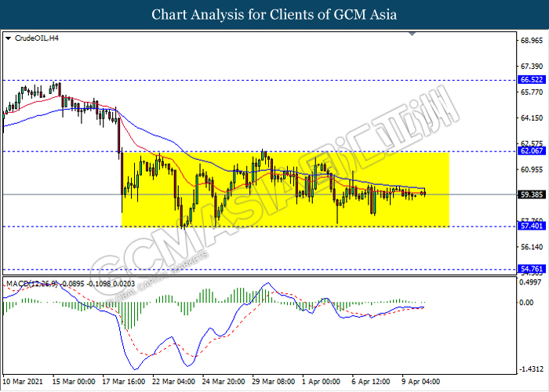Image resolution: width=549 pixels, height=392 pixels.
Task: Click the 60.955 price scale value
Action: 532,169
